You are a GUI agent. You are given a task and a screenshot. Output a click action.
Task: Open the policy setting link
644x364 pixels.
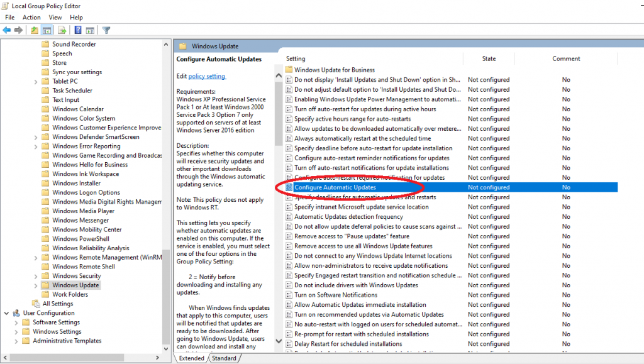[206, 76]
